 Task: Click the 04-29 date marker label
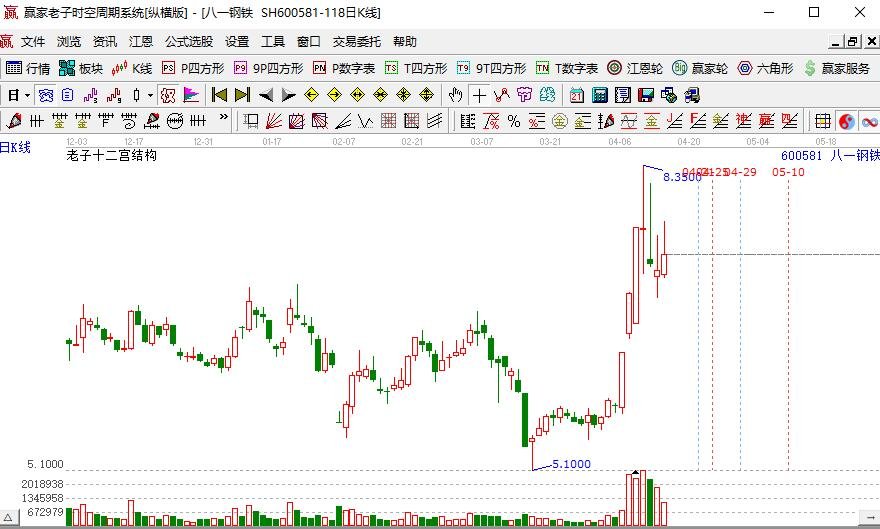(x=741, y=172)
